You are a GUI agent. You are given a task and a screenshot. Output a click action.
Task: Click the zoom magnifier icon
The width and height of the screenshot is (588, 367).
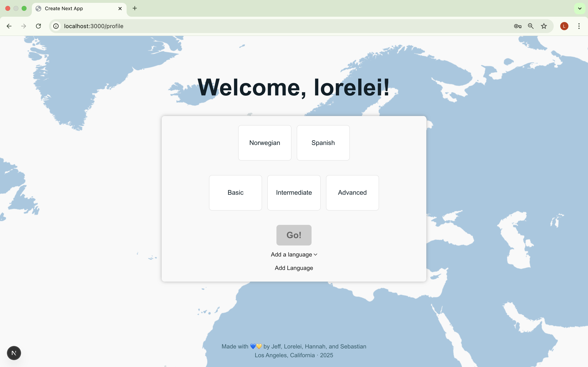(x=531, y=26)
